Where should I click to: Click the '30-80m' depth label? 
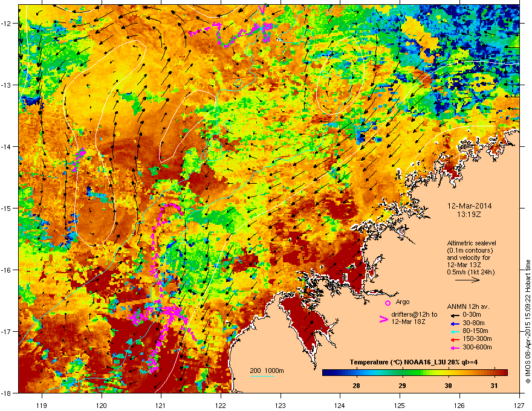click(473, 323)
